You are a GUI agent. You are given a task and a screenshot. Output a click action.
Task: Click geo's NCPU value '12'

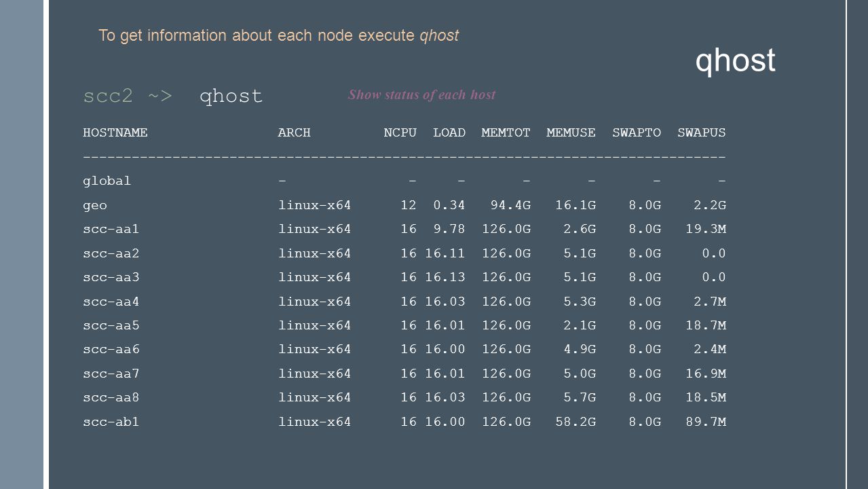click(x=409, y=206)
